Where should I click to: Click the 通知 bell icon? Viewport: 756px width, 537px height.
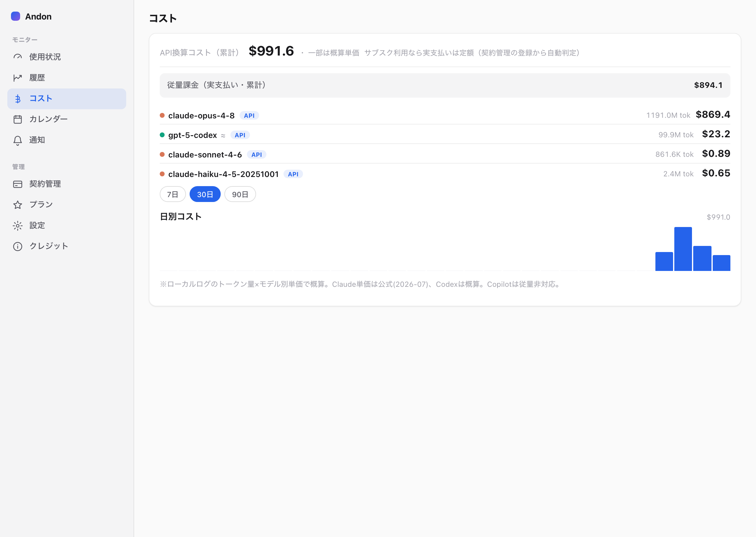pyautogui.click(x=17, y=140)
